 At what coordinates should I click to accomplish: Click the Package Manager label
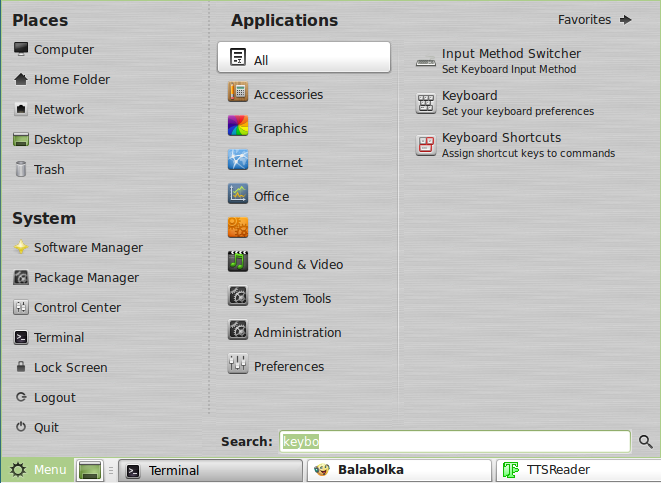coord(86,278)
